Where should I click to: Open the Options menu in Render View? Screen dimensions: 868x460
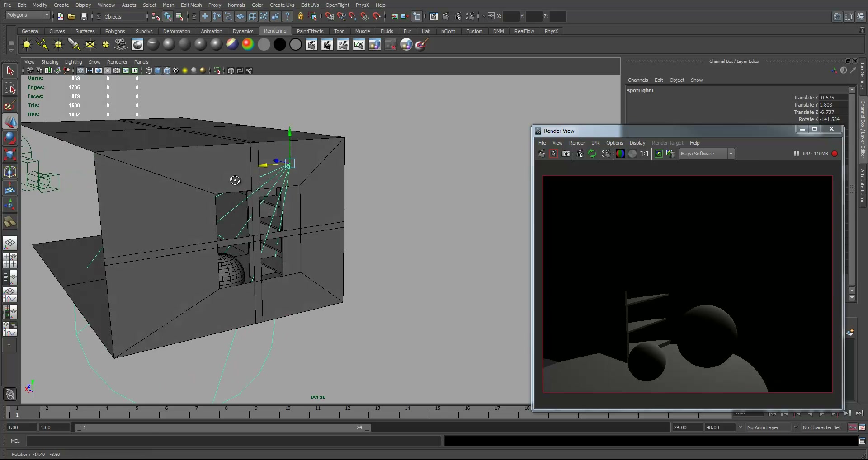(614, 143)
